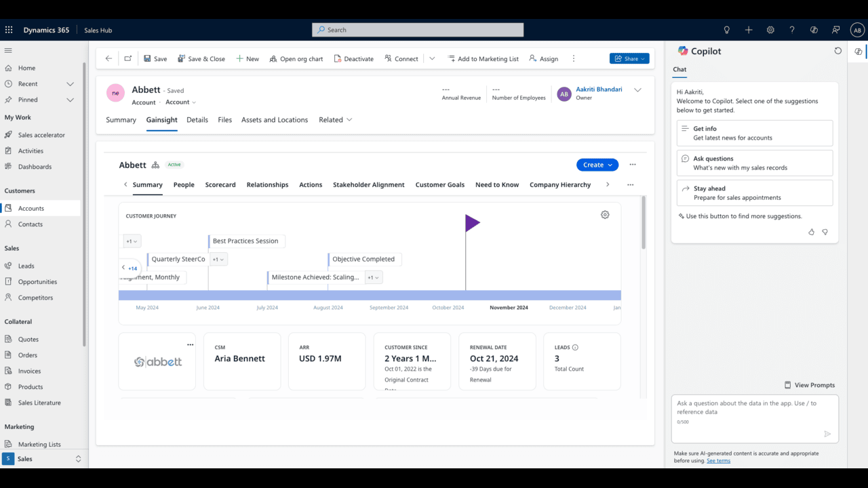The image size is (868, 488).
Task: Open the help question mark icon
Action: [792, 30]
